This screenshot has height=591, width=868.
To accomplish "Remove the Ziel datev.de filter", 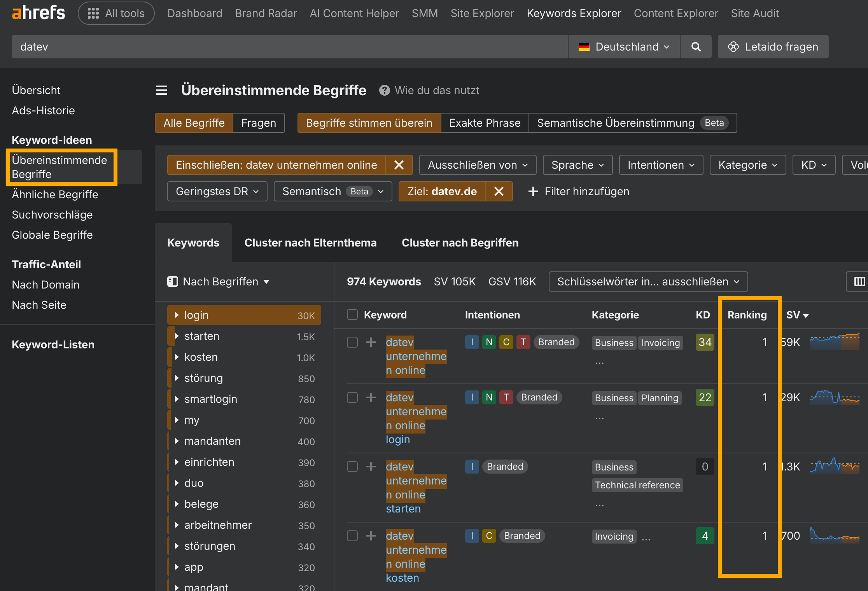I will (499, 191).
